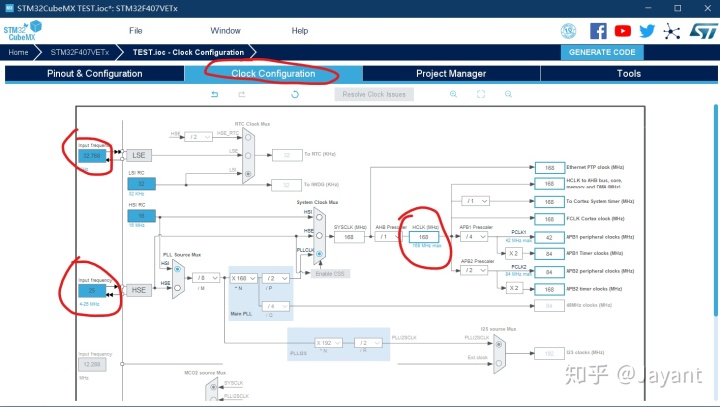The image size is (720, 407).
Task: Select HSE_RTC radio in RTC Clock Mux
Action: click(x=248, y=137)
